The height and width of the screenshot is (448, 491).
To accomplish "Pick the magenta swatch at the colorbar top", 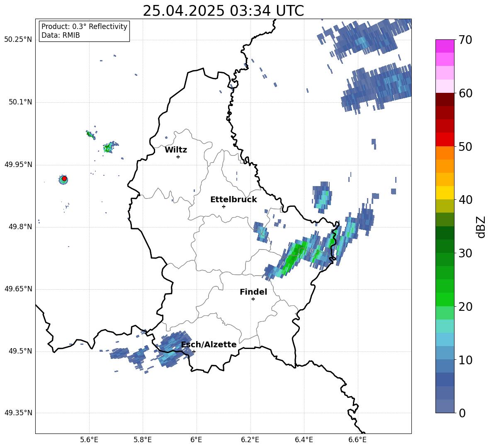I will coord(445,46).
